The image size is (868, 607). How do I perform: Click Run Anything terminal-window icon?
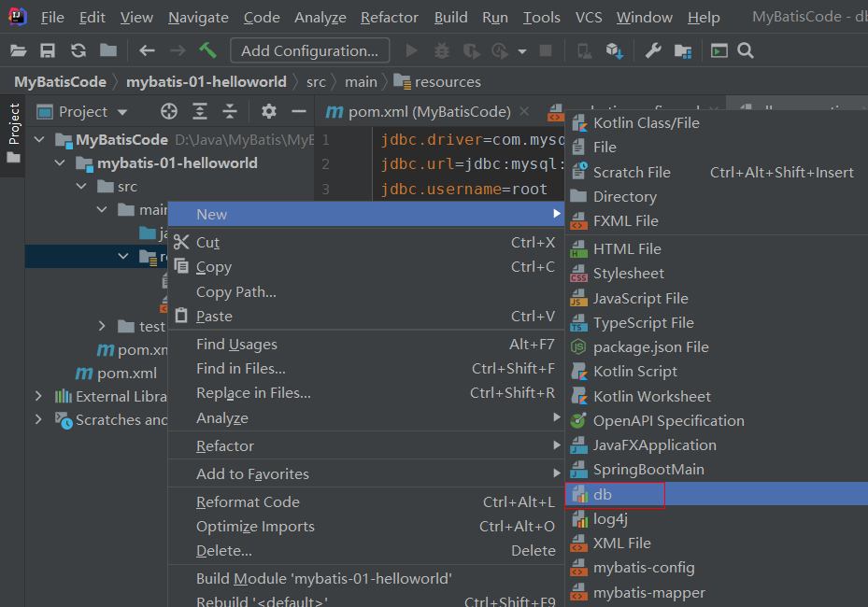[x=719, y=51]
